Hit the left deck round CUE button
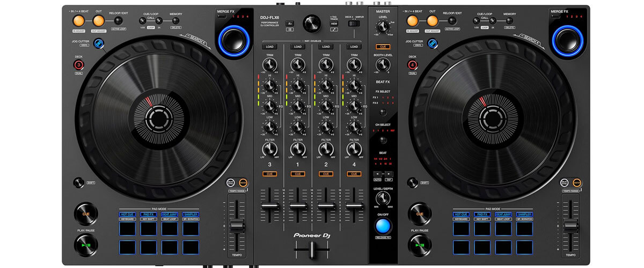Image resolution: width=644 pixels, height=268 pixels. pos(86,214)
